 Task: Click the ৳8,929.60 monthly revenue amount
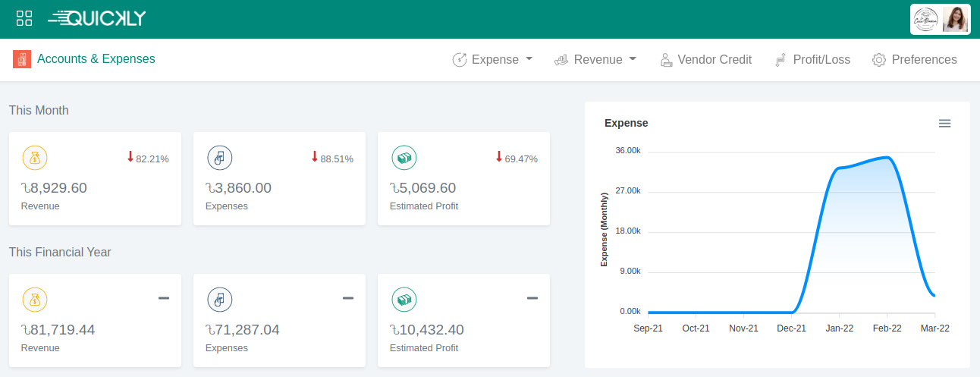tap(54, 188)
